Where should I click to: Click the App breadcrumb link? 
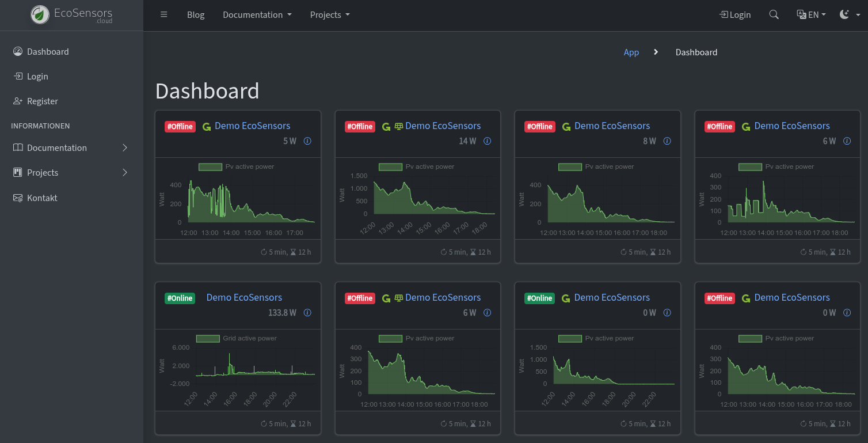click(x=631, y=52)
